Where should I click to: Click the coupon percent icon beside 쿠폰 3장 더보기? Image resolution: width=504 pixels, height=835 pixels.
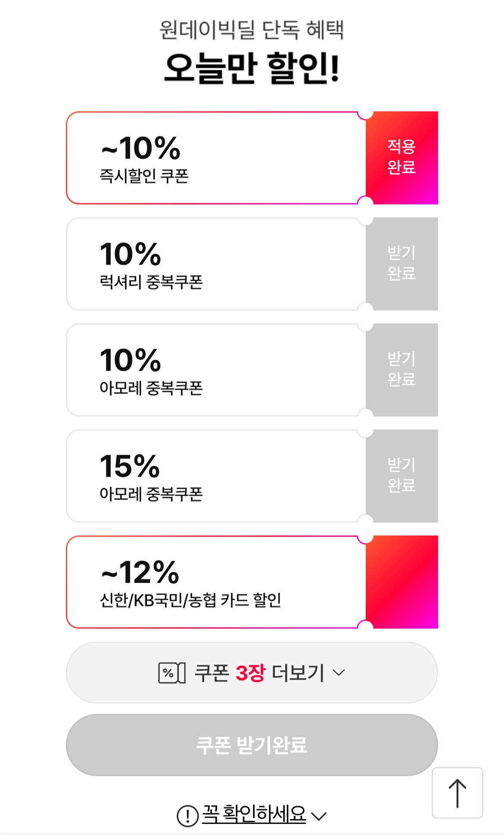point(172,673)
